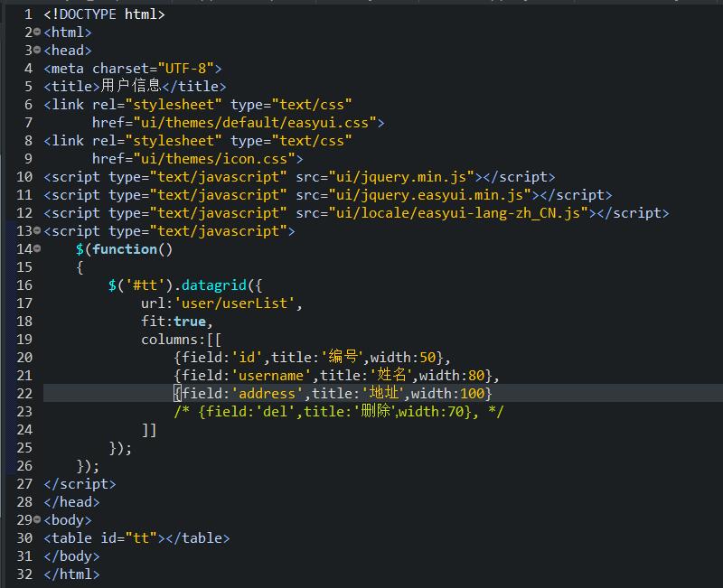Click the closing script tag on line 27
This screenshot has height=588, width=723.
tap(80, 484)
